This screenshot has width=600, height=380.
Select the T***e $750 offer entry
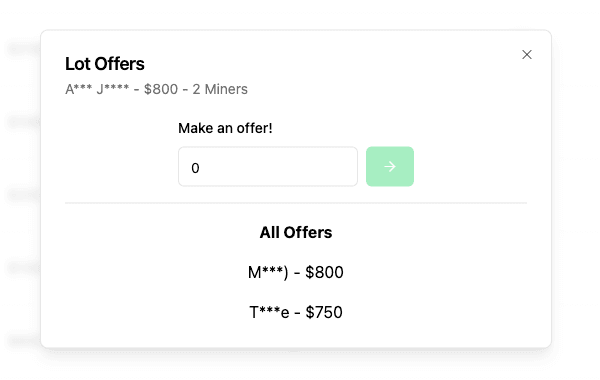[x=296, y=312]
